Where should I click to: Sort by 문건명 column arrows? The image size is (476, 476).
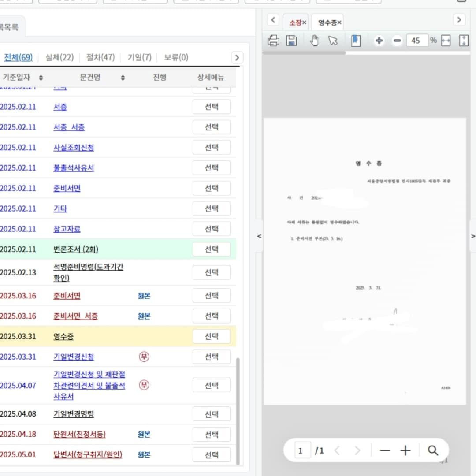[x=123, y=78]
